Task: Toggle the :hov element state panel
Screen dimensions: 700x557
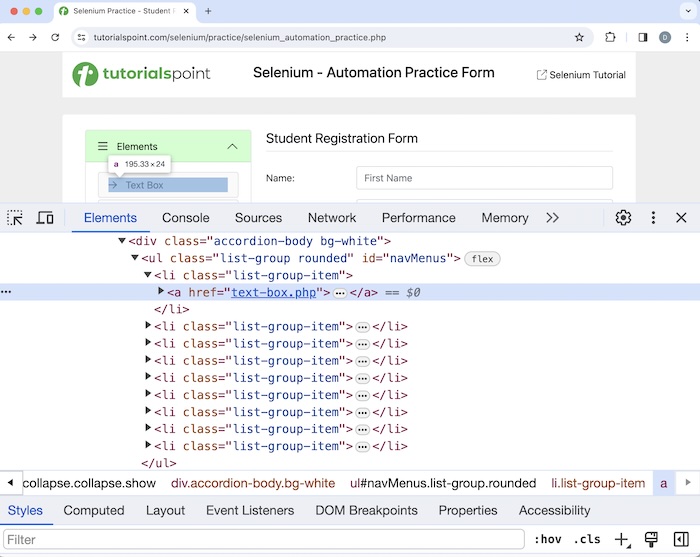Action: pos(547,540)
